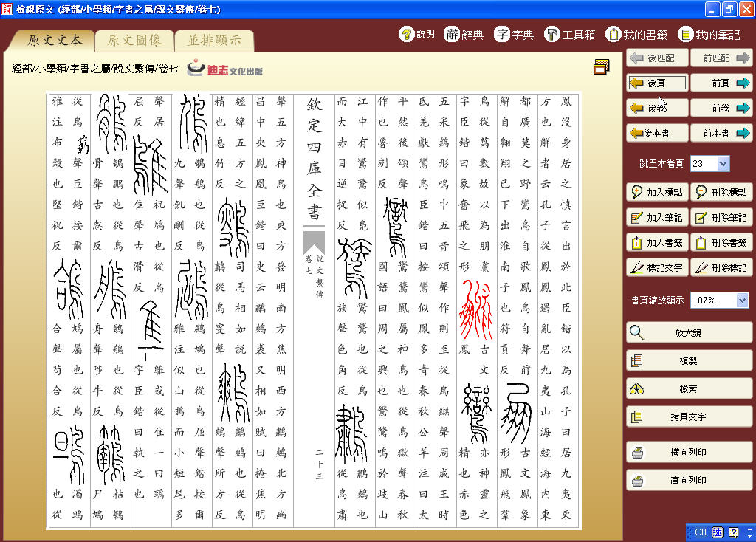Click the 標記文字 highlight text button
This screenshot has height=542, width=756.
[x=657, y=267]
